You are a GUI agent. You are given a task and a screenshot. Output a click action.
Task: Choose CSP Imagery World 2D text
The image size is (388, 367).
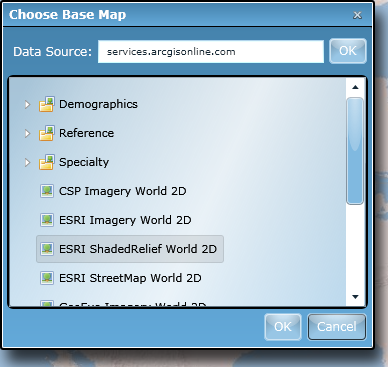pos(123,191)
